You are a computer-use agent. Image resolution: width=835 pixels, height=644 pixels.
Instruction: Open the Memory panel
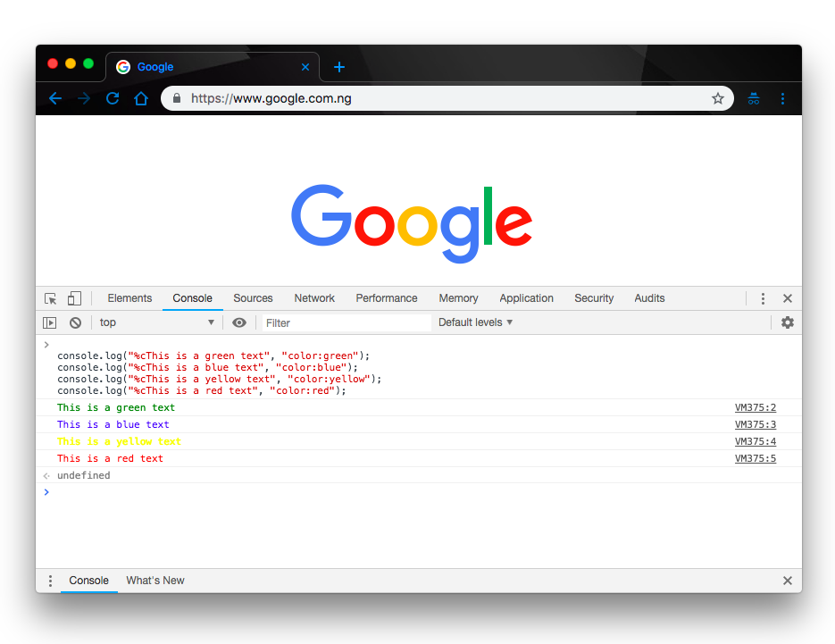click(458, 298)
